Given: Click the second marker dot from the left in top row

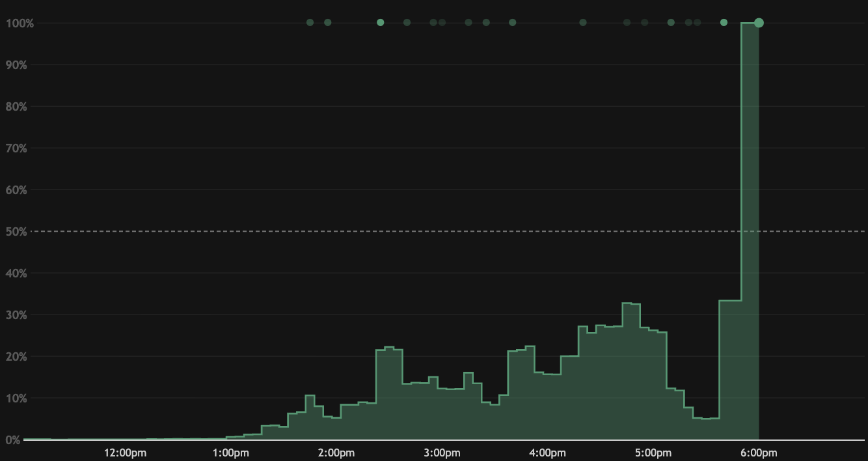Looking at the screenshot, I should pyautogui.click(x=328, y=23).
